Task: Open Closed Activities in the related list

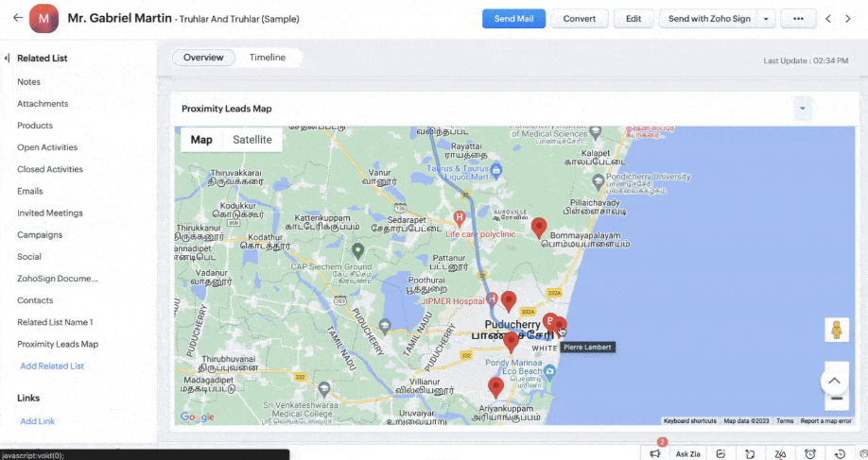Action: click(x=50, y=169)
